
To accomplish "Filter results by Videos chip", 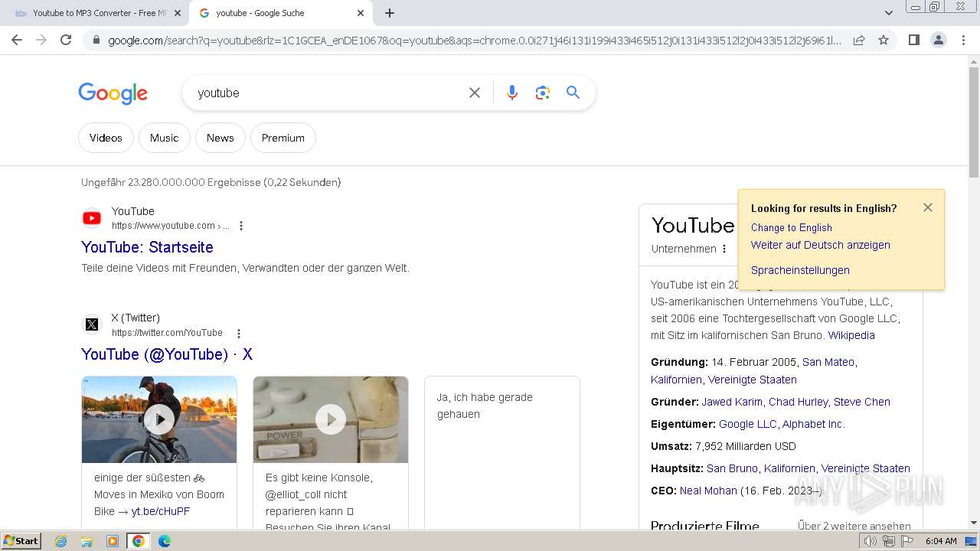I will click(106, 138).
